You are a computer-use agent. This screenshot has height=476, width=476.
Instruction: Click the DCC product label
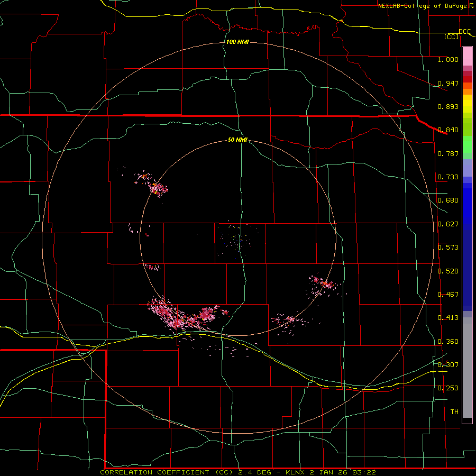pos(464,31)
